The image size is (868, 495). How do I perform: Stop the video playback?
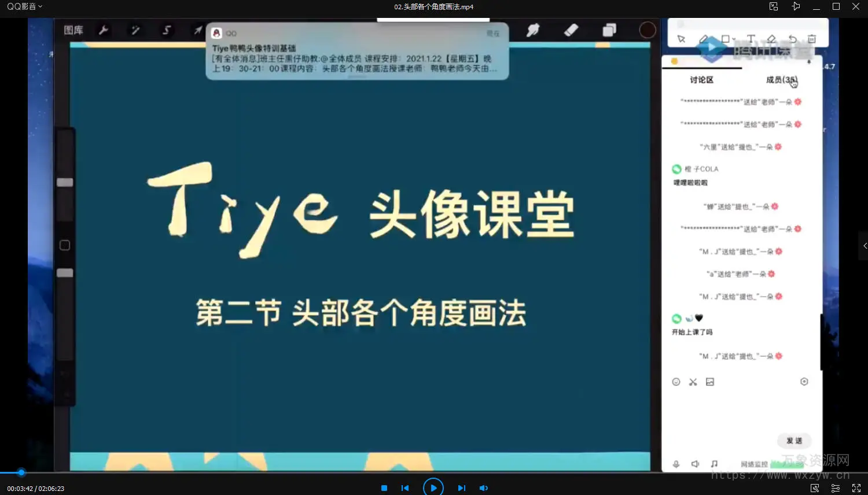[384, 488]
